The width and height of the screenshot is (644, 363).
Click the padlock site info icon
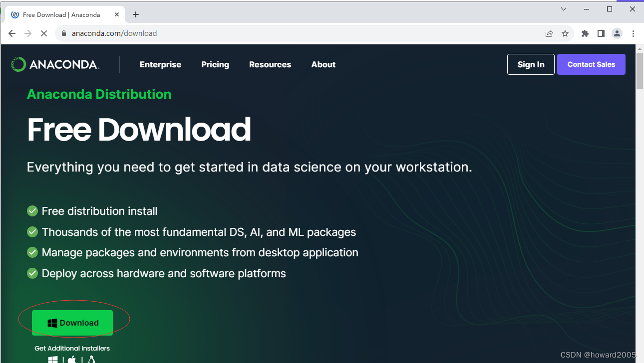[x=64, y=33]
